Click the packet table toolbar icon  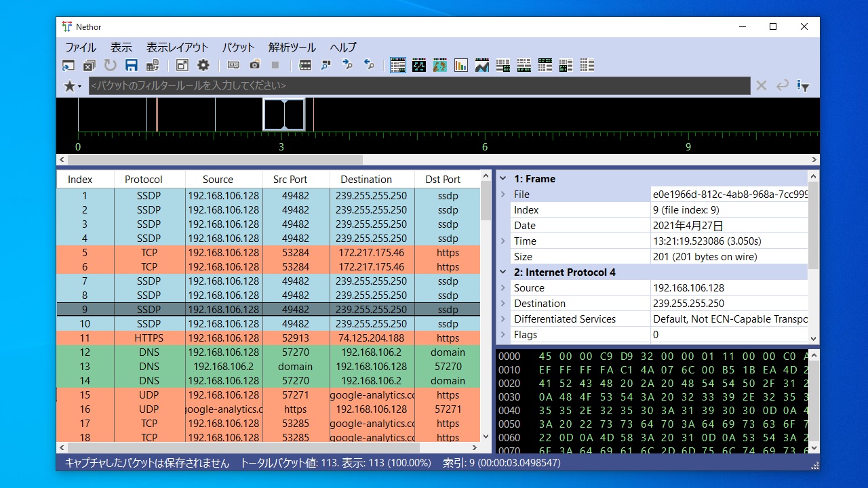[x=305, y=65]
